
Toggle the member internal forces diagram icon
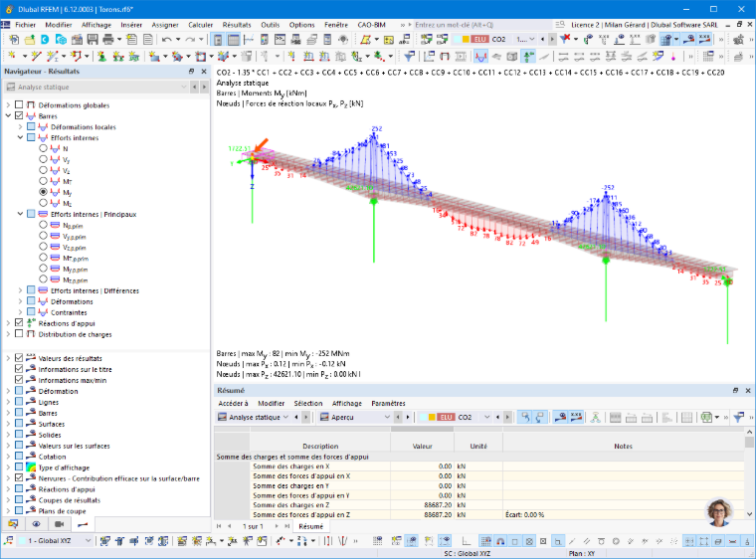tap(480, 57)
